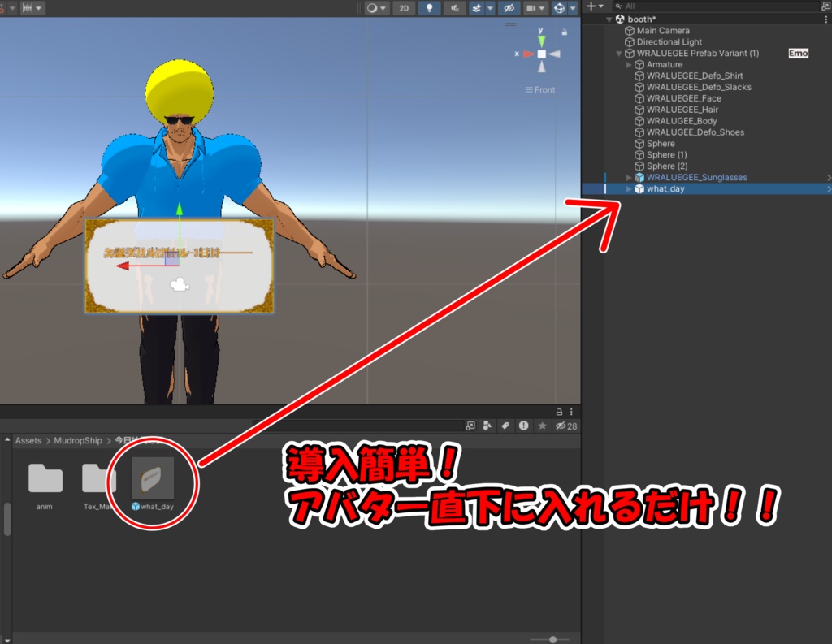
Task: Click the search by label tag icon
Action: tap(505, 426)
